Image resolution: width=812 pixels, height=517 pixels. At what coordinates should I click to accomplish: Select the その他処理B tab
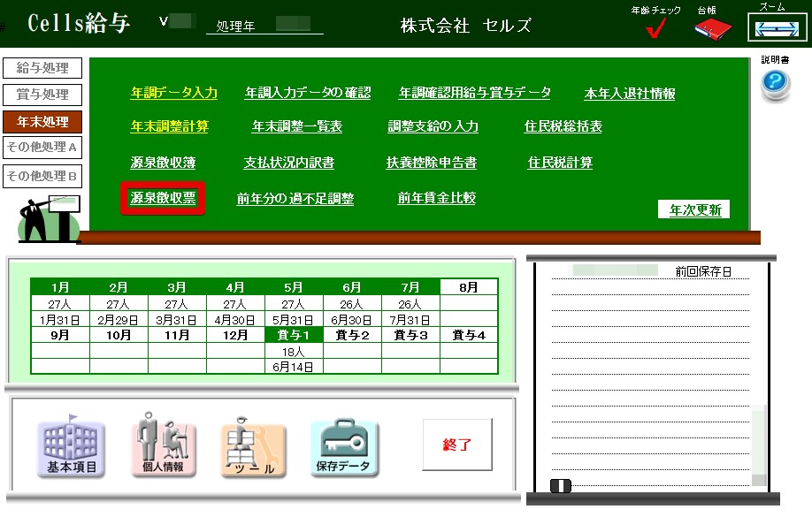coord(42,176)
